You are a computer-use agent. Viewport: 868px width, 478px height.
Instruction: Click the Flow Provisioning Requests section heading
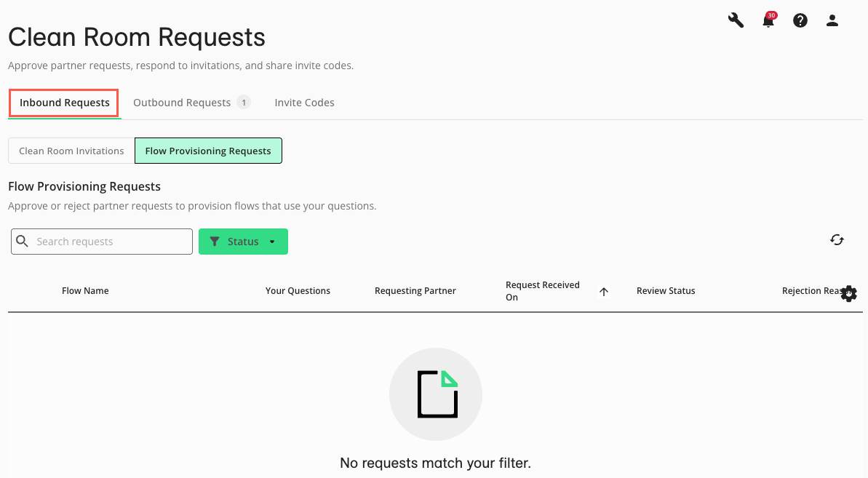(84, 186)
